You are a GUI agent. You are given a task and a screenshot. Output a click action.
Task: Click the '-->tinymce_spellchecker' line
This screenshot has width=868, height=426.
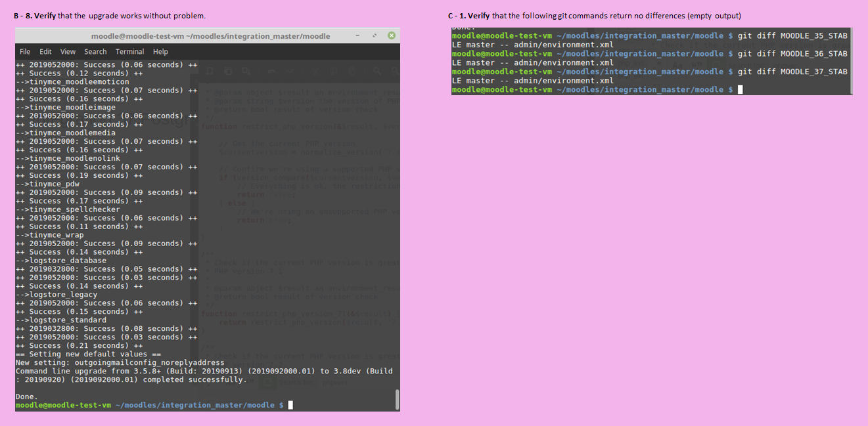(x=68, y=209)
